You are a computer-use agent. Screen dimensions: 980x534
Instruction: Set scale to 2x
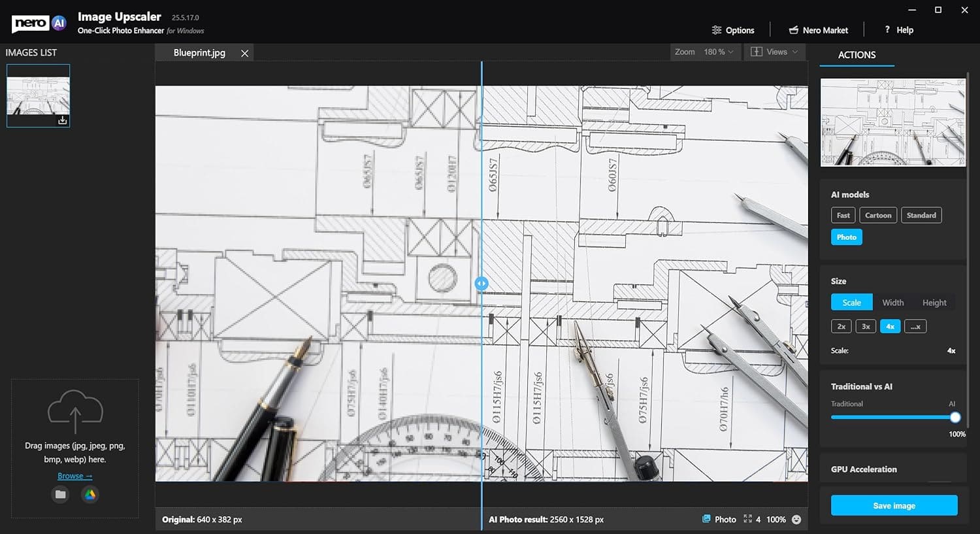841,327
